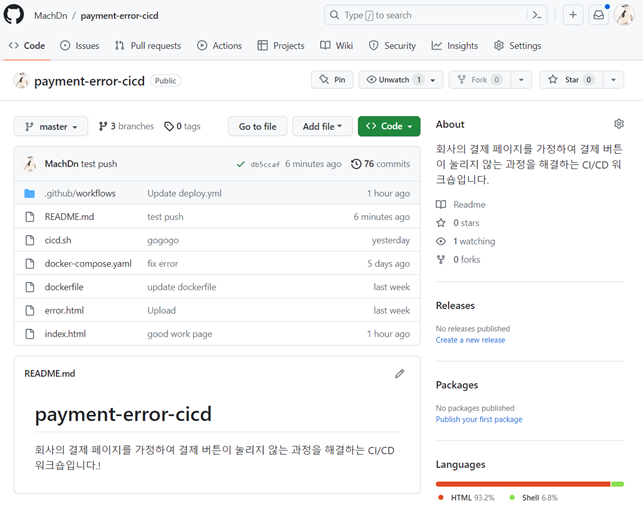View the 76 commits history
Screen dimensions: 644x507
(x=380, y=164)
